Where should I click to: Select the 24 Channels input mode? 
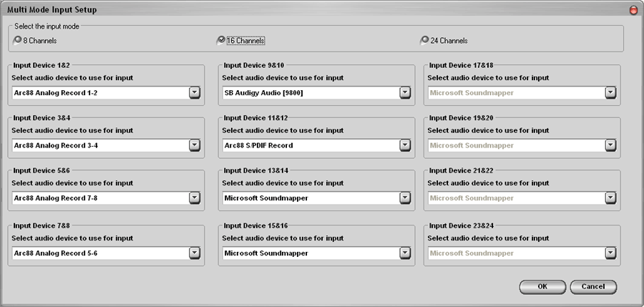[425, 40]
